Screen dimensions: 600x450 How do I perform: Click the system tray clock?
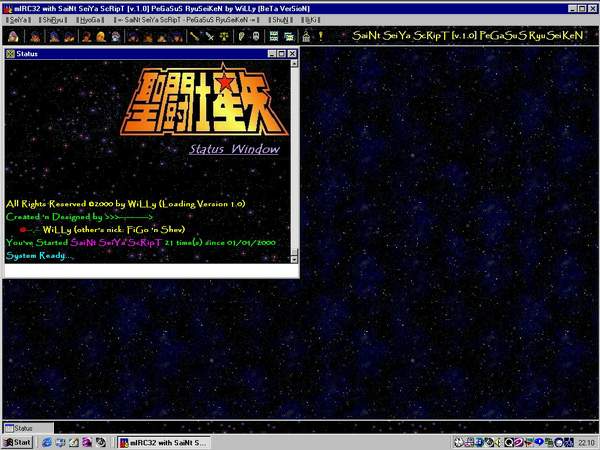[587, 443]
